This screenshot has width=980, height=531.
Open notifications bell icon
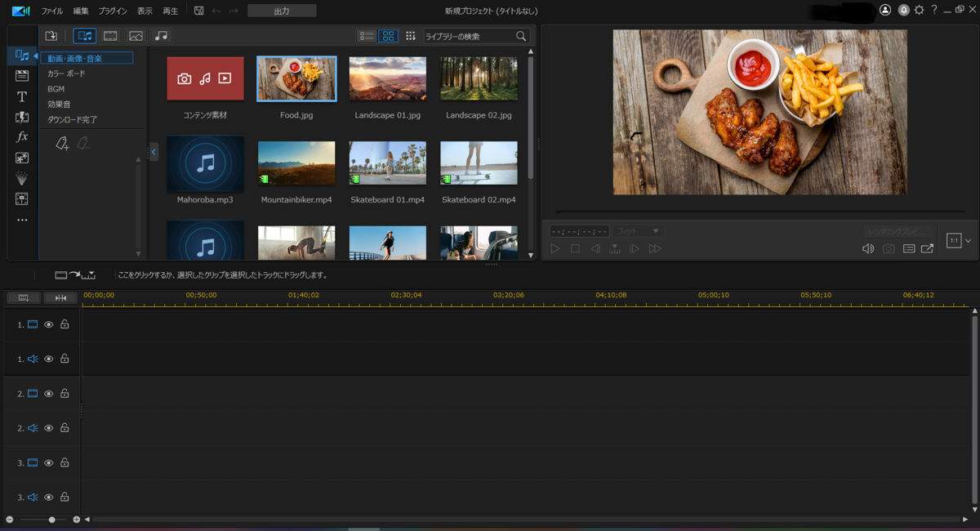[x=903, y=10]
